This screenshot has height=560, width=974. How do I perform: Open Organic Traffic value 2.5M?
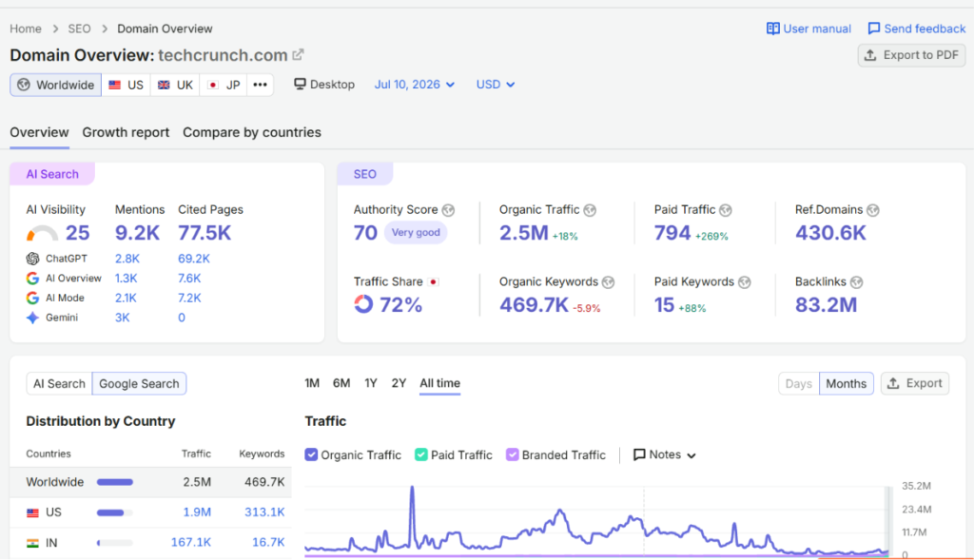click(x=524, y=233)
